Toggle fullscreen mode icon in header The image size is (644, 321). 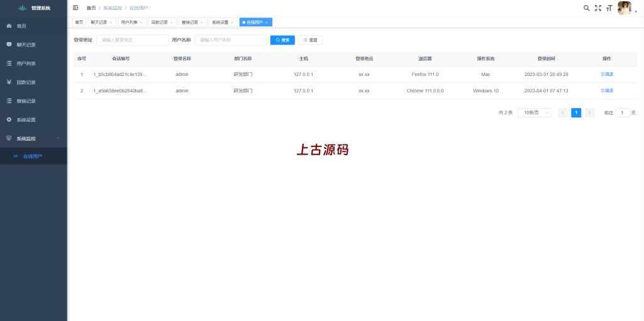pyautogui.click(x=598, y=8)
